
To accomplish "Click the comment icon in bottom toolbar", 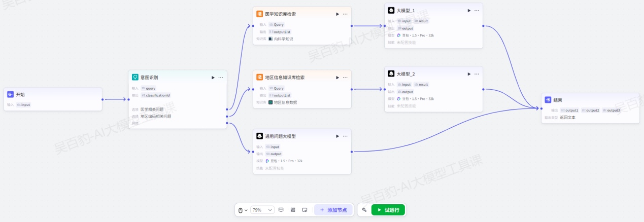I will point(281,210).
